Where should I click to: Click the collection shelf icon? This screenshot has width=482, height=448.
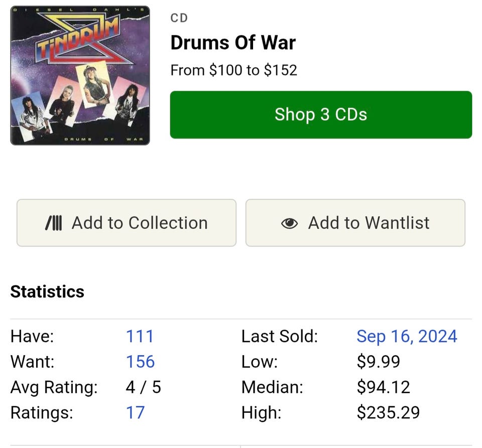pyautogui.click(x=54, y=223)
